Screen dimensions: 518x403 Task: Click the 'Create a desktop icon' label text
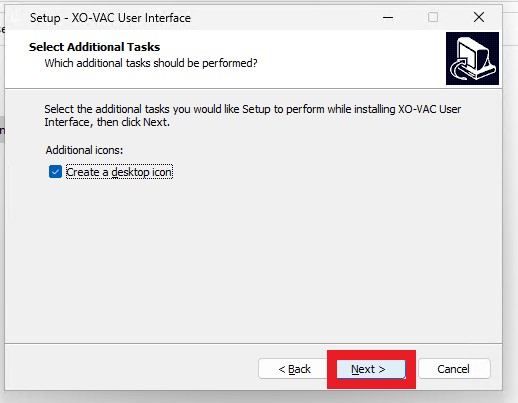pyautogui.click(x=119, y=172)
